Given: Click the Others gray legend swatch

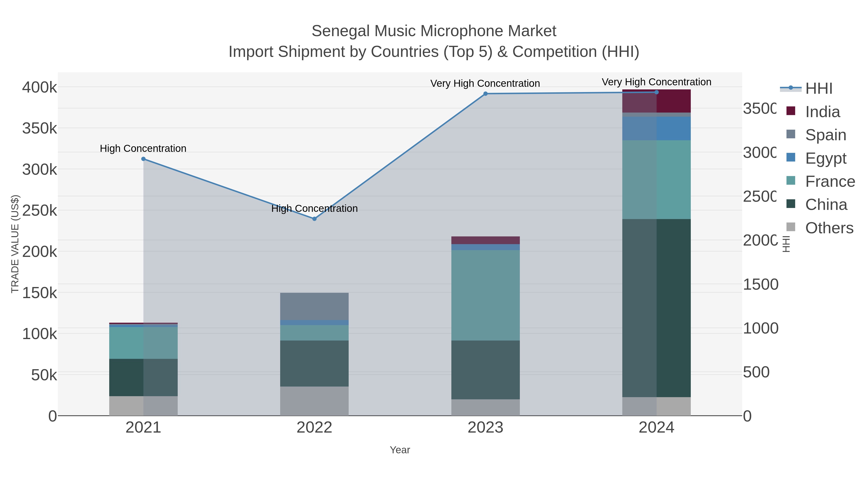Looking at the screenshot, I should point(791,227).
